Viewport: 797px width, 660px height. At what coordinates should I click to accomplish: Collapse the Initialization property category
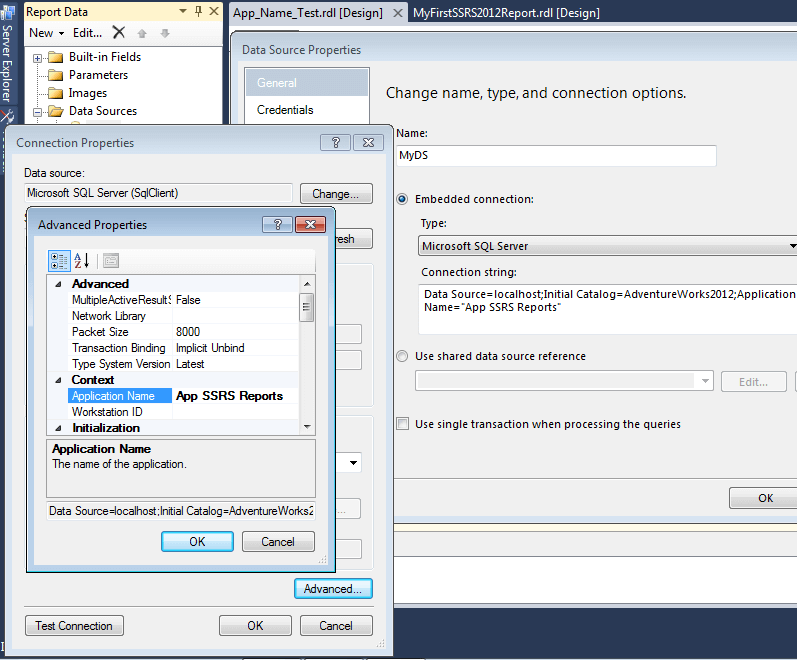pyautogui.click(x=58, y=428)
